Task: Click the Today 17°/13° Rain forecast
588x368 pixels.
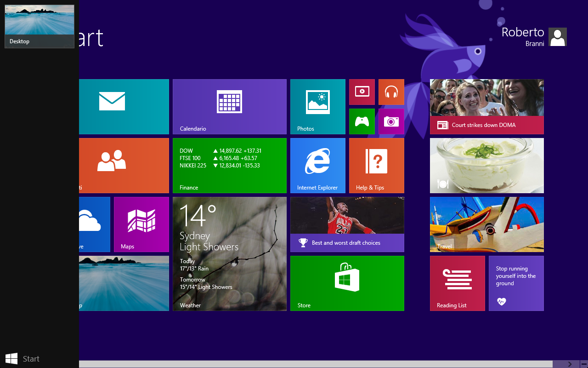Action: (194, 265)
